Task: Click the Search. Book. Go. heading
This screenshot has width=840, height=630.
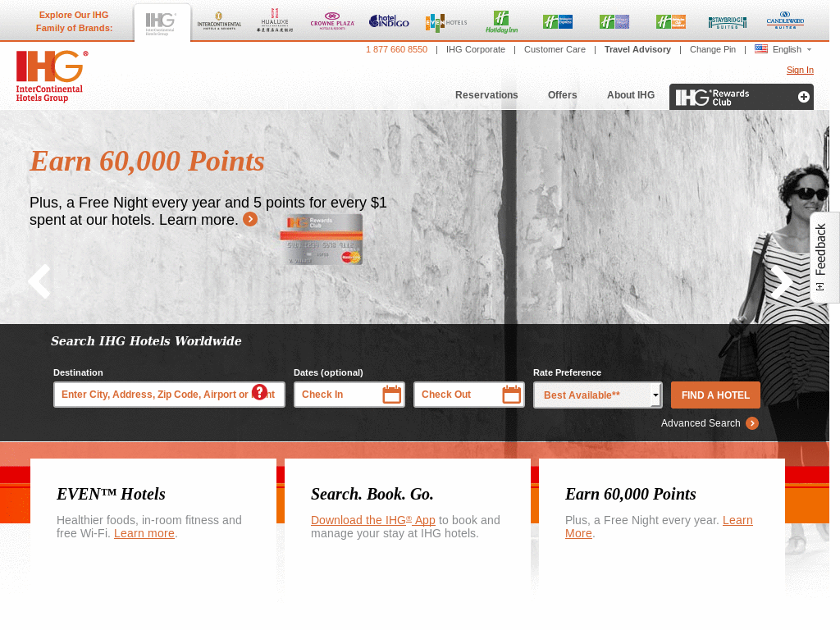Action: (x=372, y=494)
